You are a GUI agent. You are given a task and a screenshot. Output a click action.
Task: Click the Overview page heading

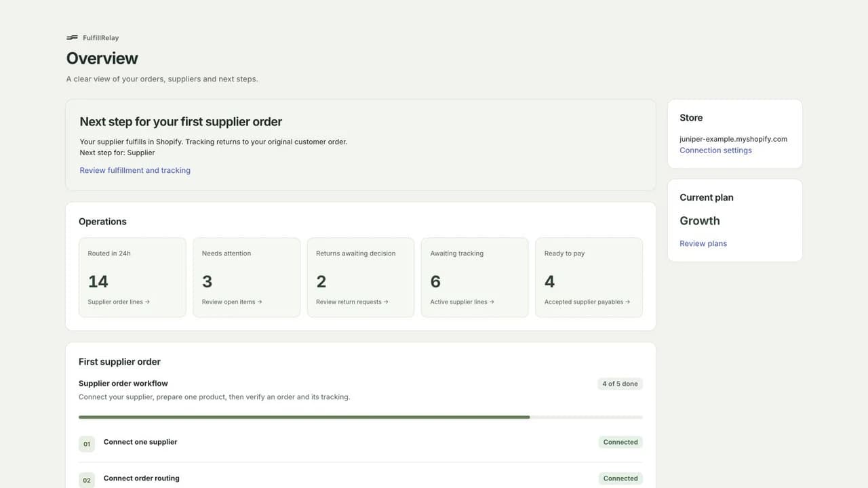pos(102,58)
